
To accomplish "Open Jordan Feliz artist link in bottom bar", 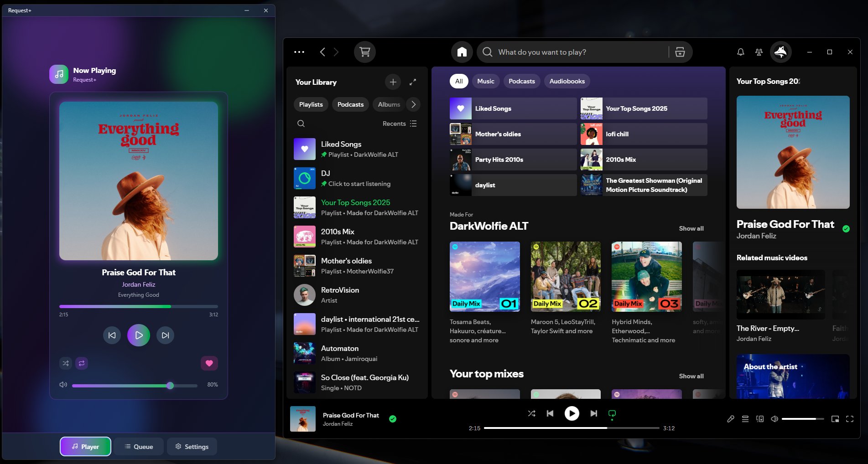I will click(x=338, y=424).
